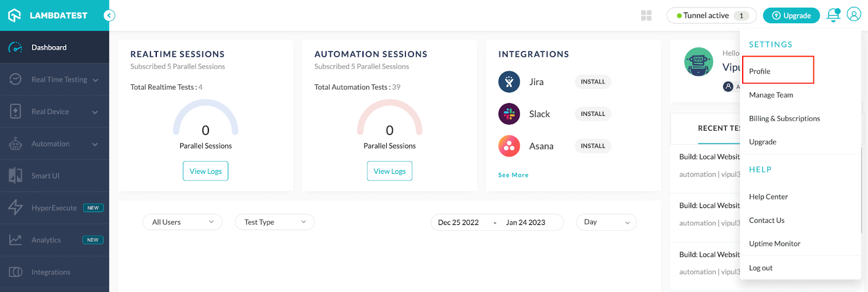The height and width of the screenshot is (292, 868).
Task: Open the All Users dropdown
Action: click(183, 222)
